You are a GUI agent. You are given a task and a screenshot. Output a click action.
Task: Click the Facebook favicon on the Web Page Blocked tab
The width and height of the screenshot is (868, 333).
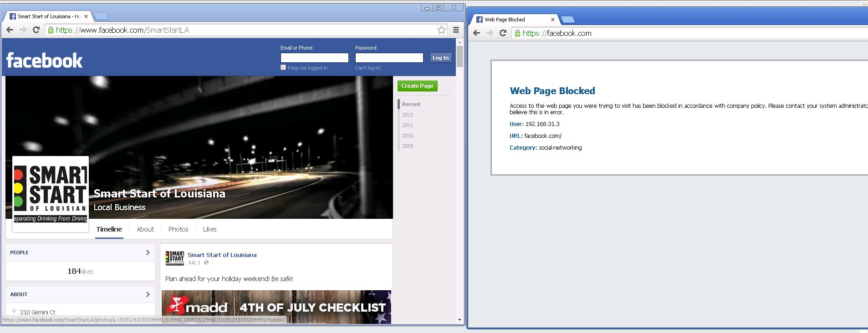click(x=479, y=20)
